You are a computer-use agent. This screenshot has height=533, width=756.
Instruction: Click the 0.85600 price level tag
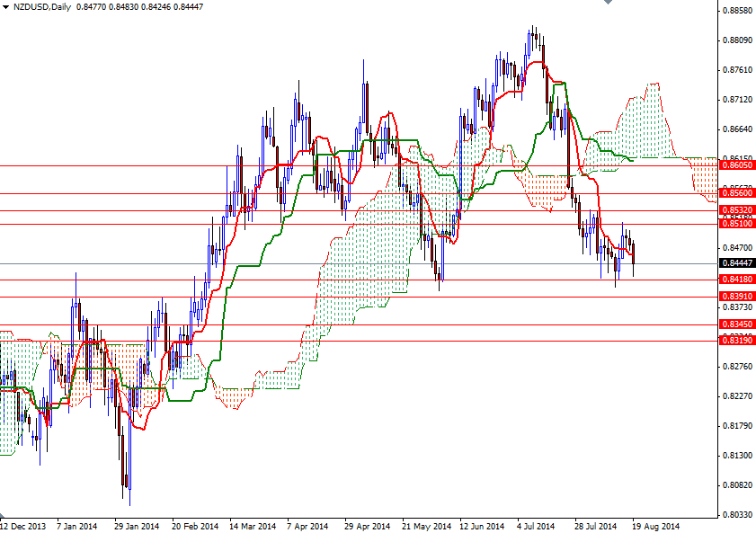point(737,191)
